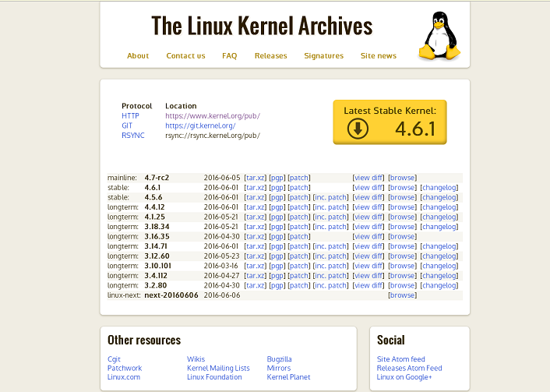Open patch for longterm 3.16.35

pos(299,237)
